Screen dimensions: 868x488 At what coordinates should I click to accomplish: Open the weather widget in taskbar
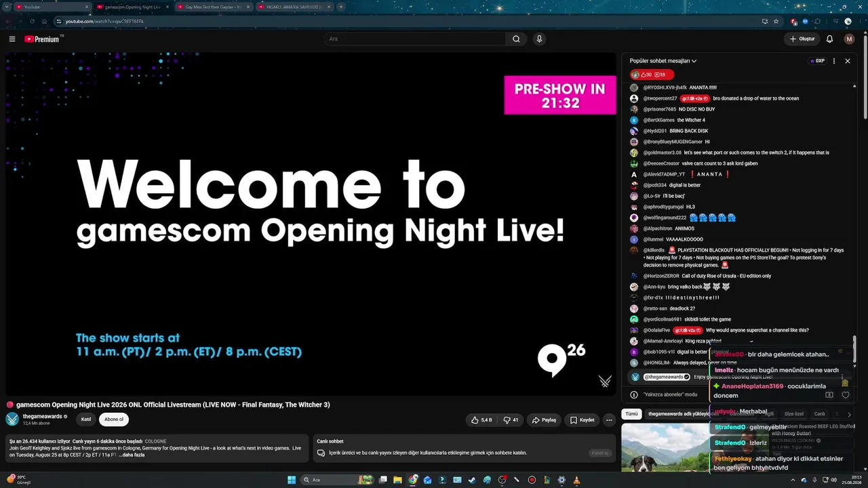19,480
